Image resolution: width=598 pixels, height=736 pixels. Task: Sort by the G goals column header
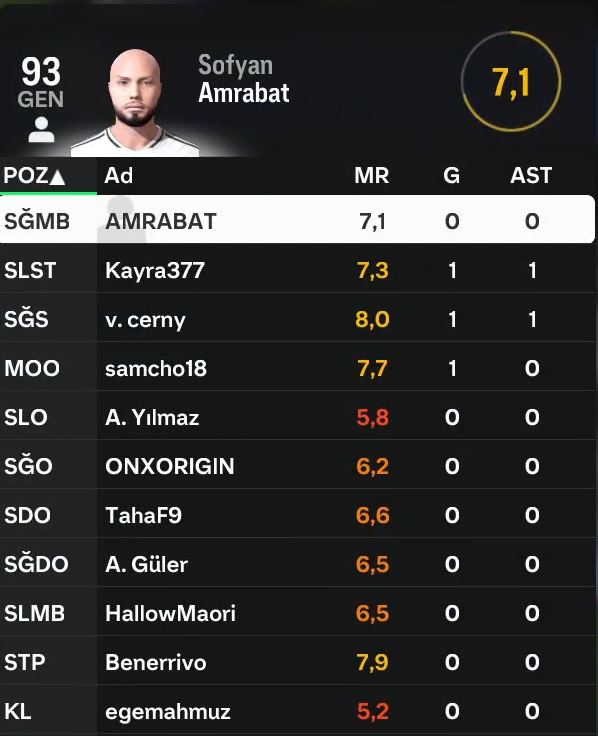452,176
